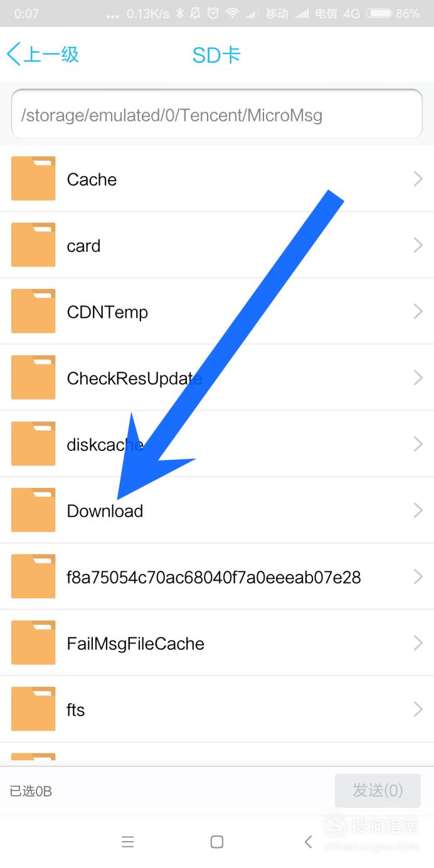This screenshot has height=868, width=434.
Task: Tap Android recent apps menu icon
Action: (x=128, y=842)
